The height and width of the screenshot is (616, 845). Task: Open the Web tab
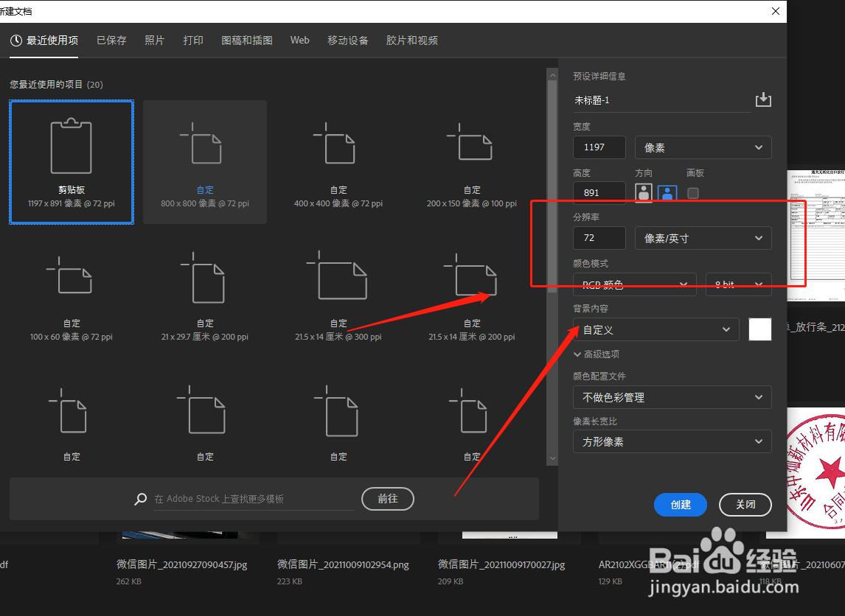pyautogui.click(x=299, y=41)
